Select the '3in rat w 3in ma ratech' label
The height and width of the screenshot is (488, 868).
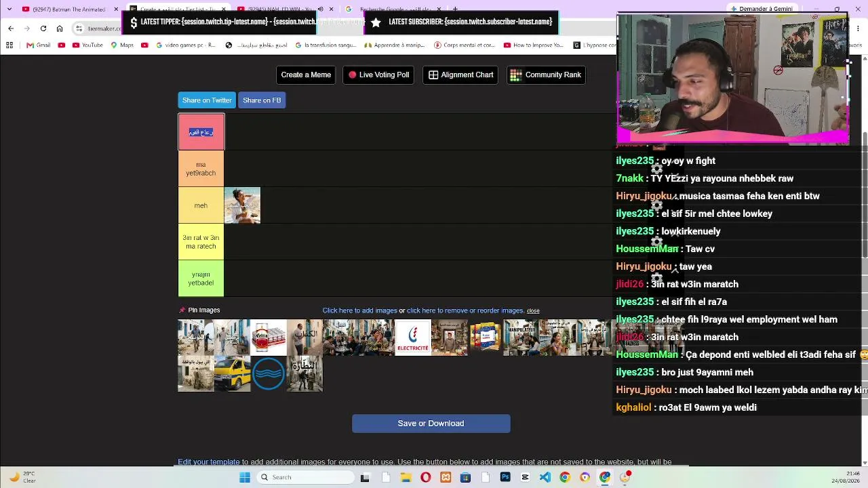(201, 242)
